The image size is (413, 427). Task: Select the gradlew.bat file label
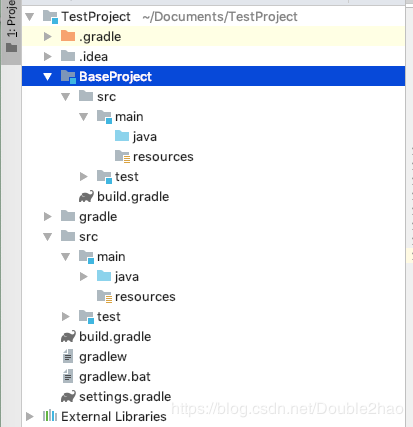[115, 377]
